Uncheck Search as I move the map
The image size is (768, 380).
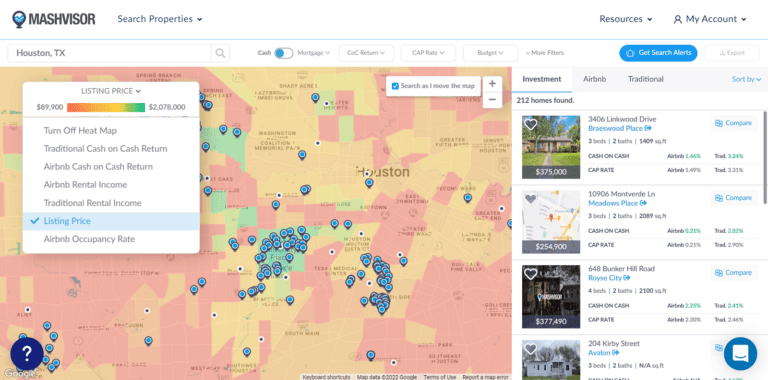pos(395,86)
